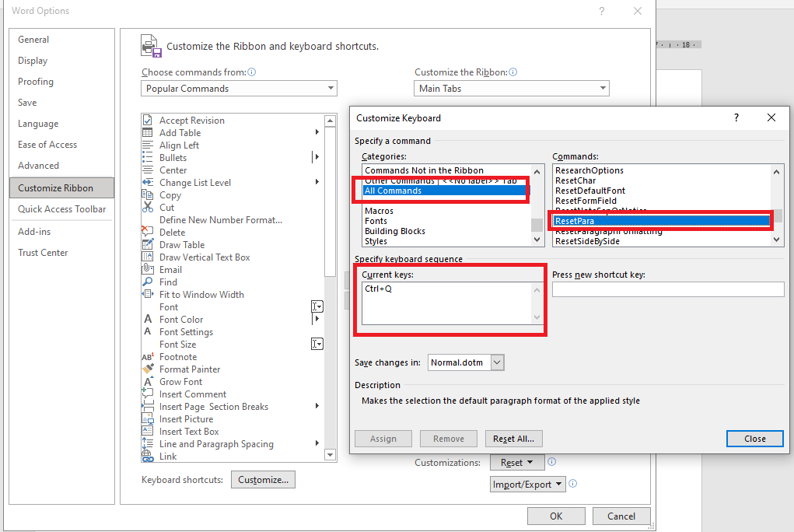Viewport: 794px width, 532px height.
Task: Select the Cut scissors icon
Action: click(147, 207)
